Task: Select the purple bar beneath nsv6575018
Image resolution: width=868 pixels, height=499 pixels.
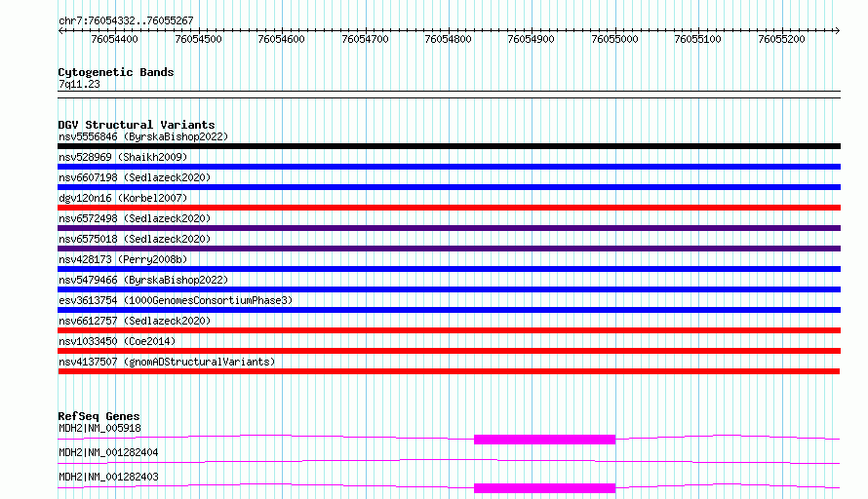Action: 449,249
